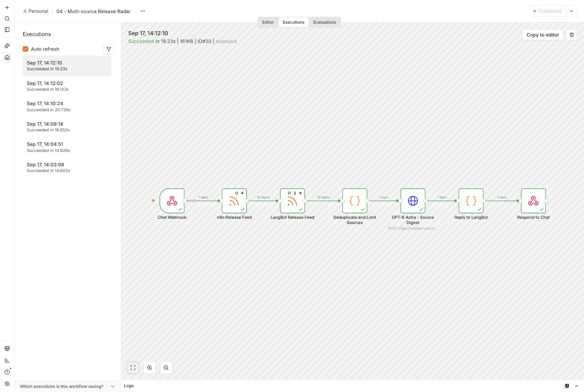Select GPT-6 Astra Source Digest node
This screenshot has height=392, width=584.
point(413,201)
